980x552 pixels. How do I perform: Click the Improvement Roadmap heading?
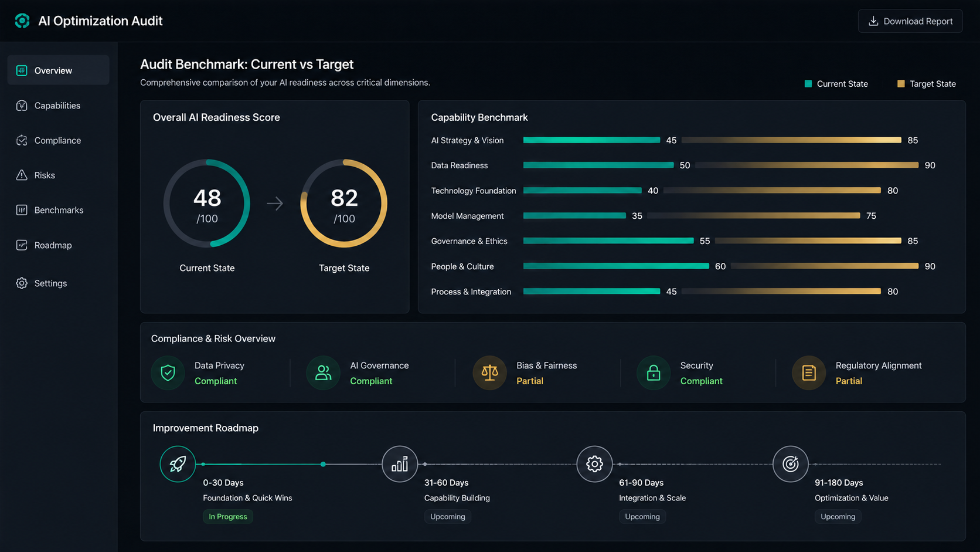206,428
